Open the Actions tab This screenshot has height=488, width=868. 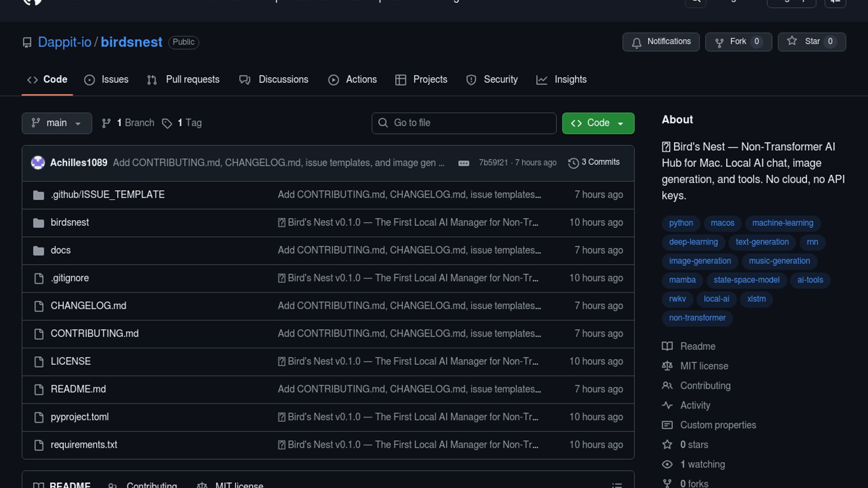(352, 80)
